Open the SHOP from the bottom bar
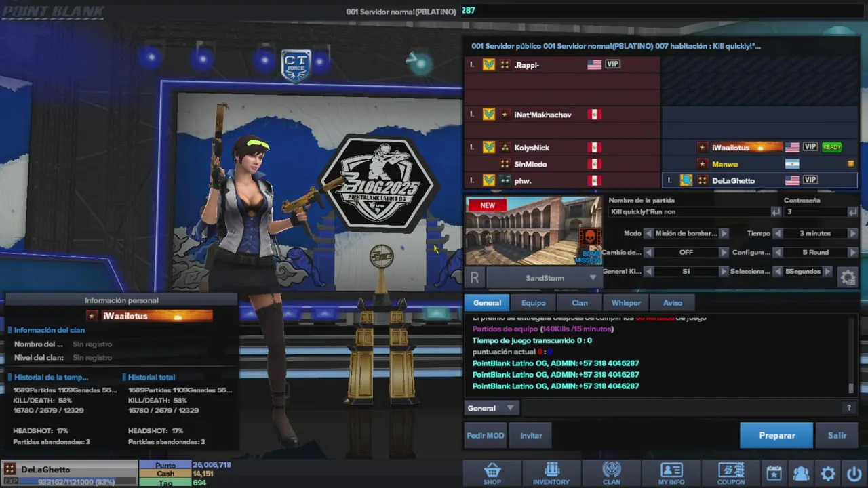This screenshot has height=488, width=868. [x=492, y=473]
